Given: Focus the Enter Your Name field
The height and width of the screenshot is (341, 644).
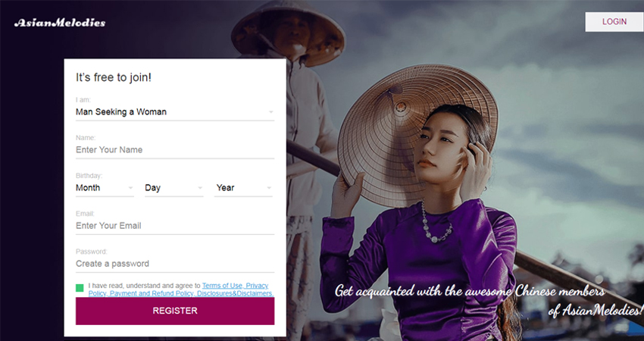Looking at the screenshot, I should 175,150.
